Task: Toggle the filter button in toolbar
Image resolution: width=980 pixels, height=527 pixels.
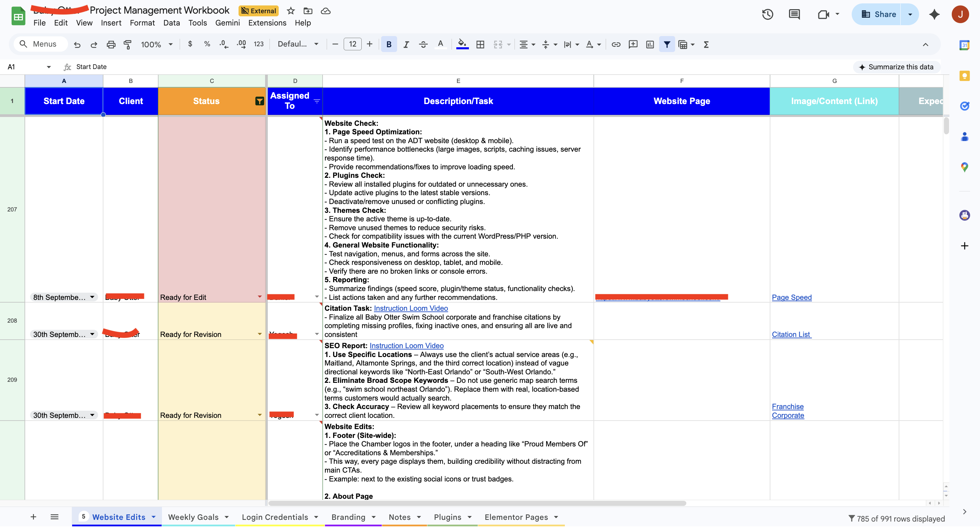Action: point(667,45)
